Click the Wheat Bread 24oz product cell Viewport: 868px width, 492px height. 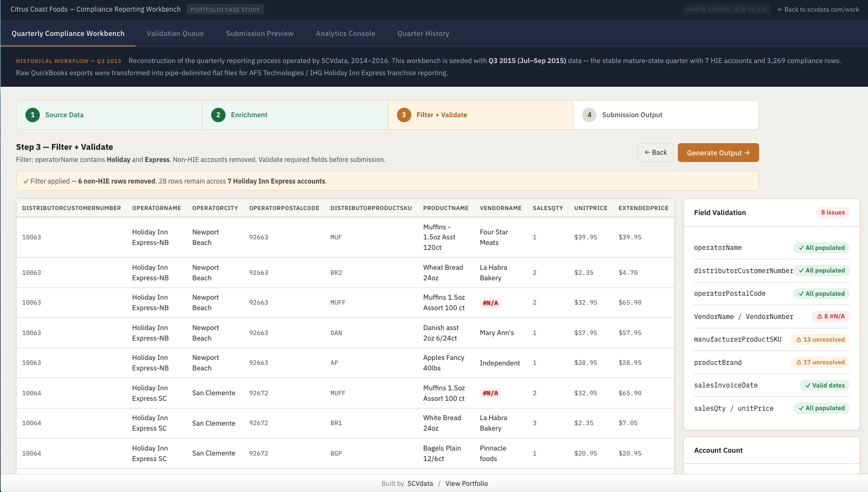click(446, 273)
